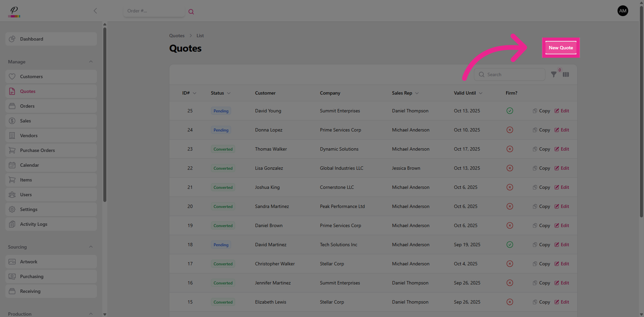Click the app logo in top left
The image size is (644, 317).
pos(14,11)
